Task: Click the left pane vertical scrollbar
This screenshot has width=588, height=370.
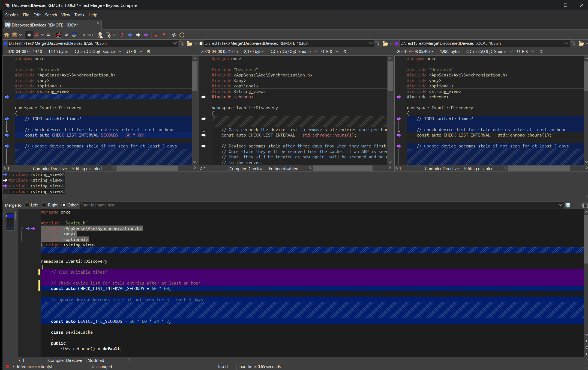Action: (x=195, y=110)
